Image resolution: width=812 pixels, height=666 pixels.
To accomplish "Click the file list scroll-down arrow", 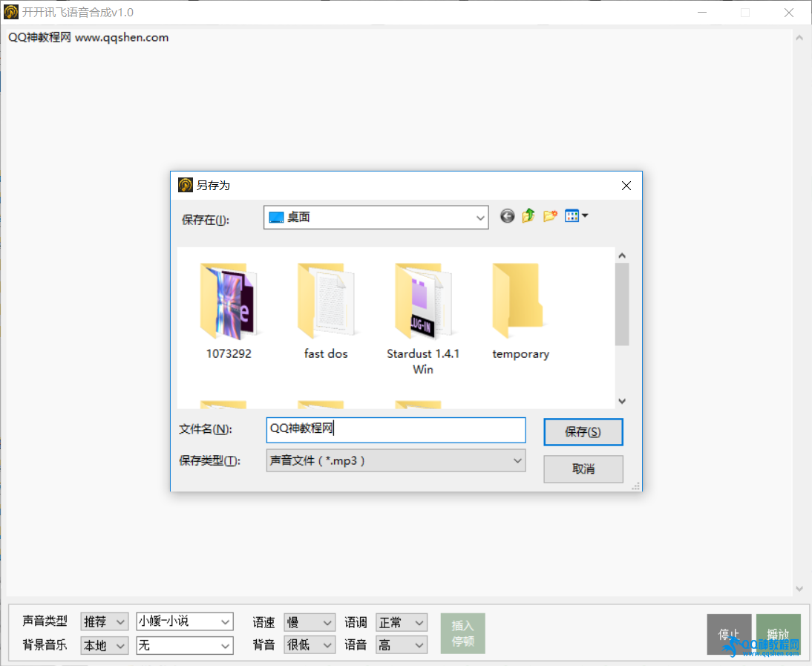I will point(622,401).
